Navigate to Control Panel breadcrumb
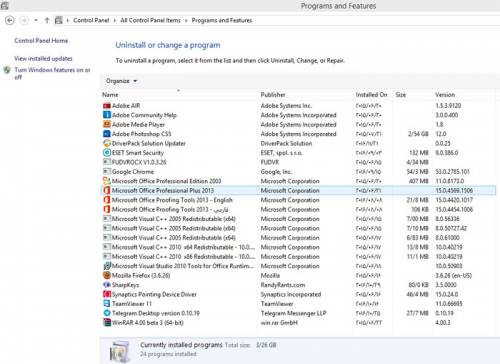Viewport: 500px width, 364px height. click(x=91, y=20)
